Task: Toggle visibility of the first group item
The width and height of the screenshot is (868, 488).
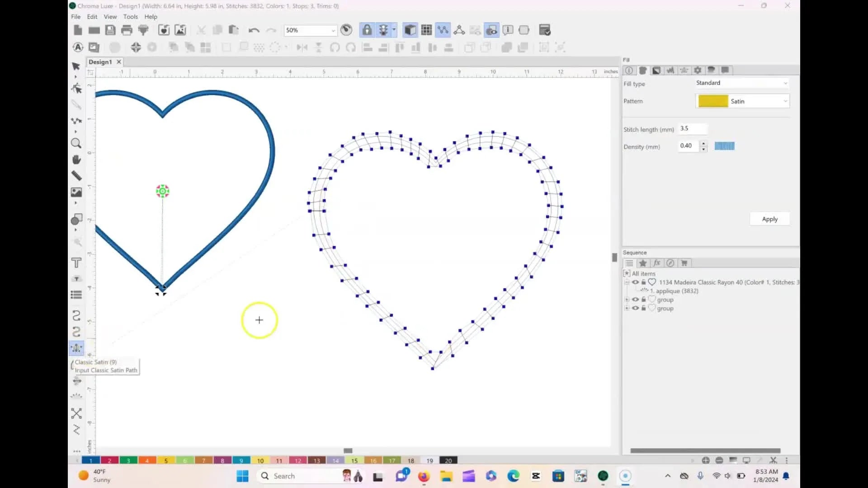Action: tap(635, 300)
